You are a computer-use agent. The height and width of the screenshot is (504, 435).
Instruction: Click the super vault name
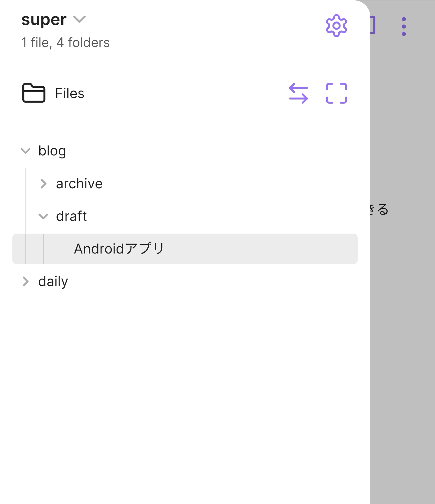coord(44,20)
